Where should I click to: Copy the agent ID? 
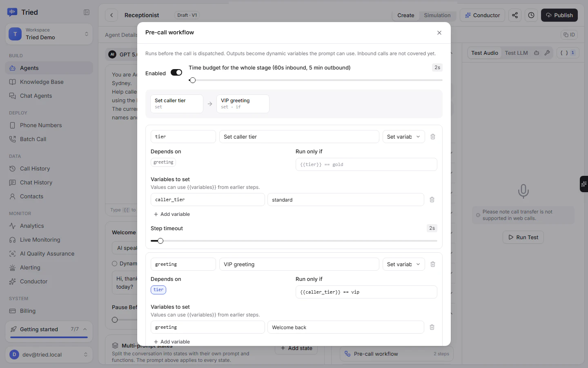pyautogui.click(x=569, y=35)
